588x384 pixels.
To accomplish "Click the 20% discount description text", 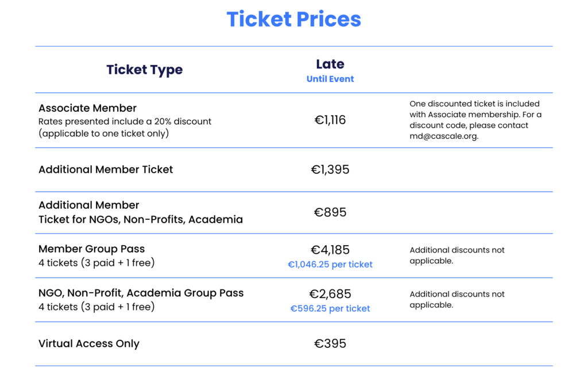I will [x=125, y=127].
